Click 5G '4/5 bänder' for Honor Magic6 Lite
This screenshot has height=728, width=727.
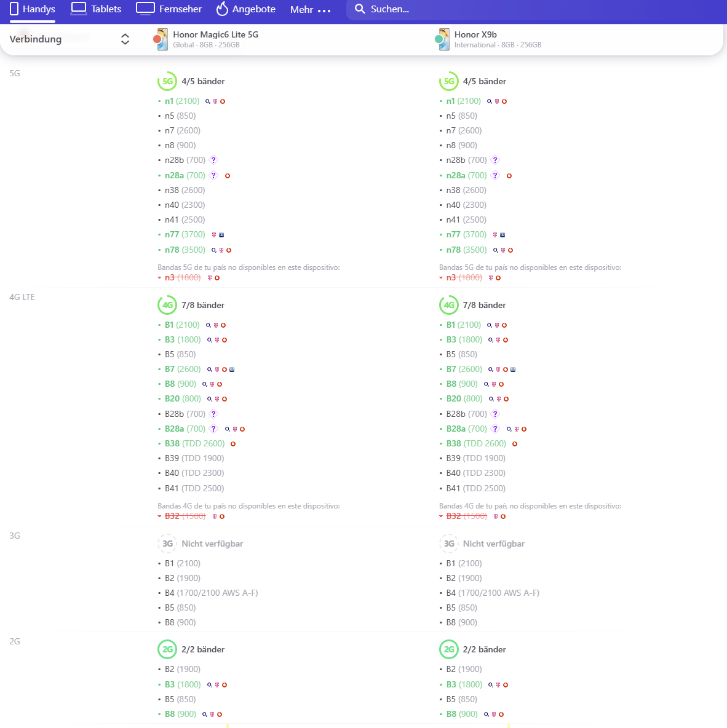pos(203,81)
